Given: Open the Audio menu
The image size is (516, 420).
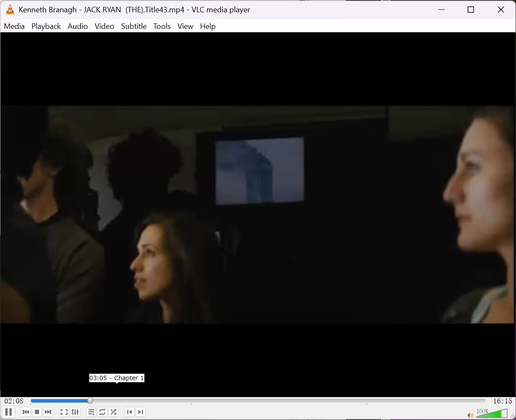Looking at the screenshot, I should click(x=77, y=26).
